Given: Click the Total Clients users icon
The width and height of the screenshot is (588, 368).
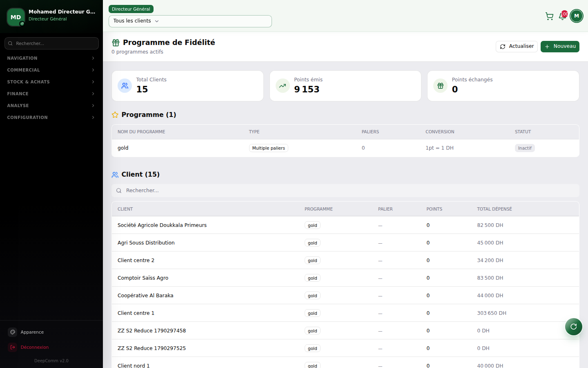Looking at the screenshot, I should (x=125, y=86).
